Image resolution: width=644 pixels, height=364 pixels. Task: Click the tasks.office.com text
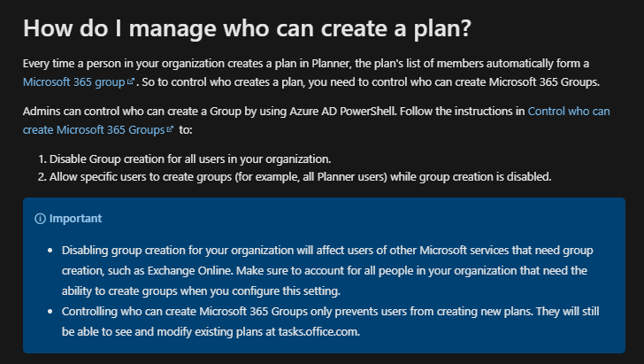[318, 331]
